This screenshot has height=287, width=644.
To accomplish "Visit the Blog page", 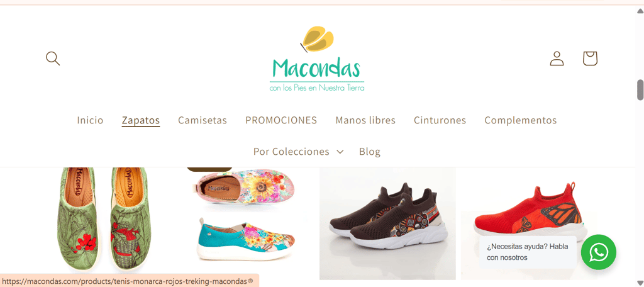I will pos(370,152).
